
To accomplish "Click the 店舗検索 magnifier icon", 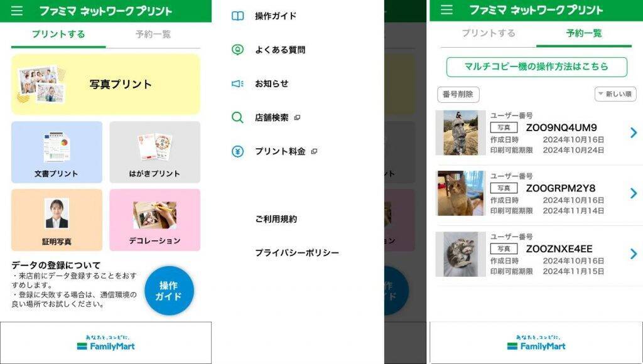I will (x=238, y=117).
